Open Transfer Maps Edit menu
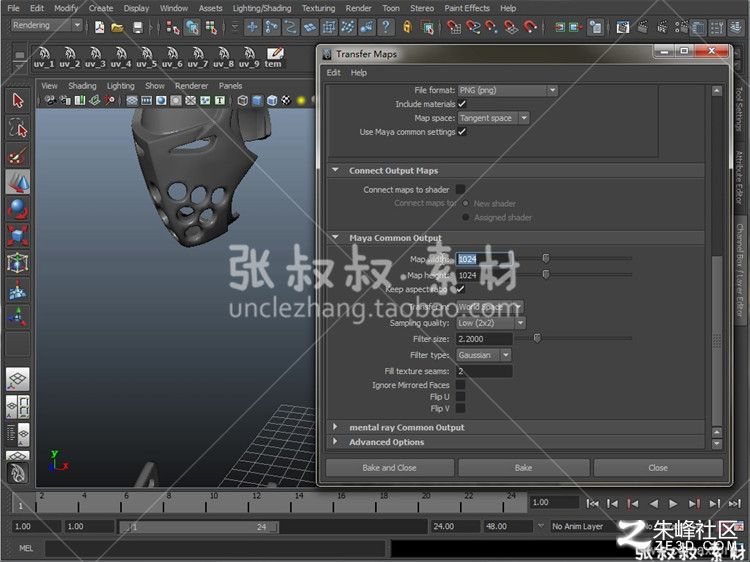This screenshot has height=562, width=750. click(x=333, y=73)
